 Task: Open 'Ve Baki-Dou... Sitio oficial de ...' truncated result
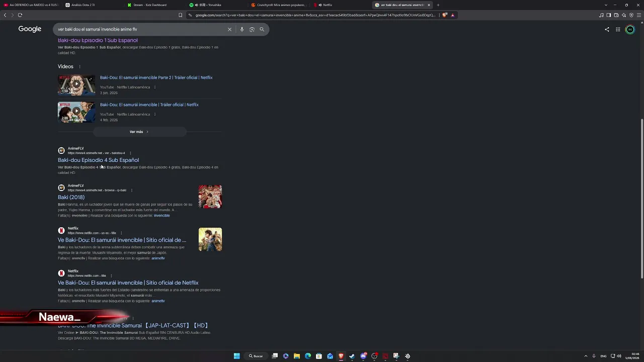[122, 240]
